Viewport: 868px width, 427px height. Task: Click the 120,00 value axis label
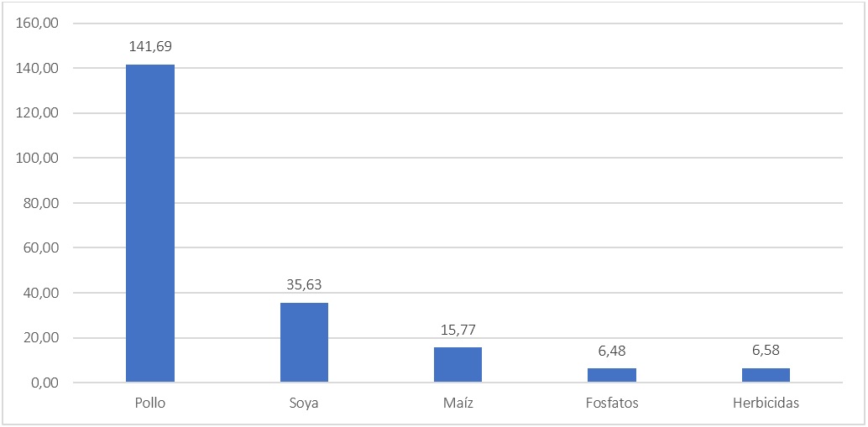[x=38, y=113]
